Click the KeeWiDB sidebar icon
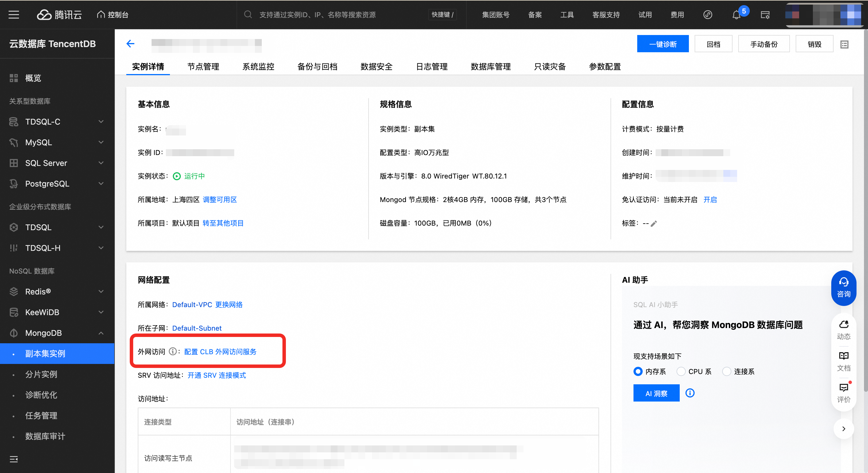The width and height of the screenshot is (868, 473). [x=14, y=312]
